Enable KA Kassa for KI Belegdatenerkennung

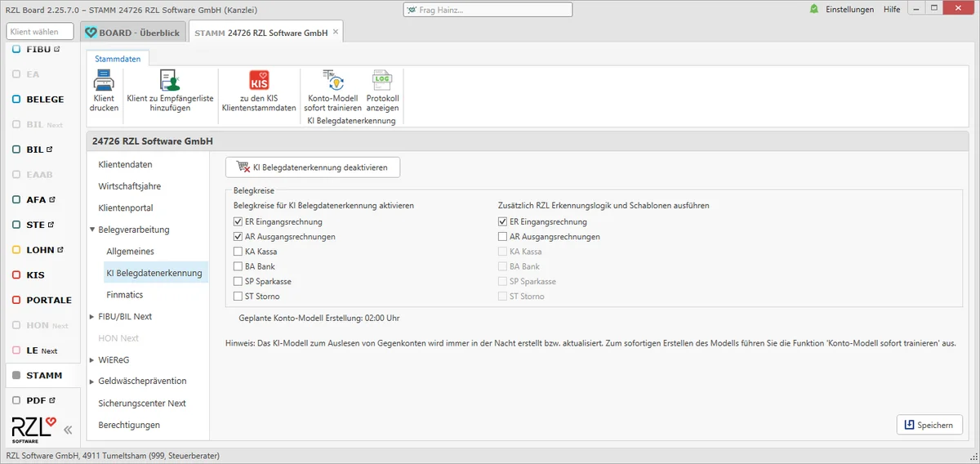(x=238, y=252)
